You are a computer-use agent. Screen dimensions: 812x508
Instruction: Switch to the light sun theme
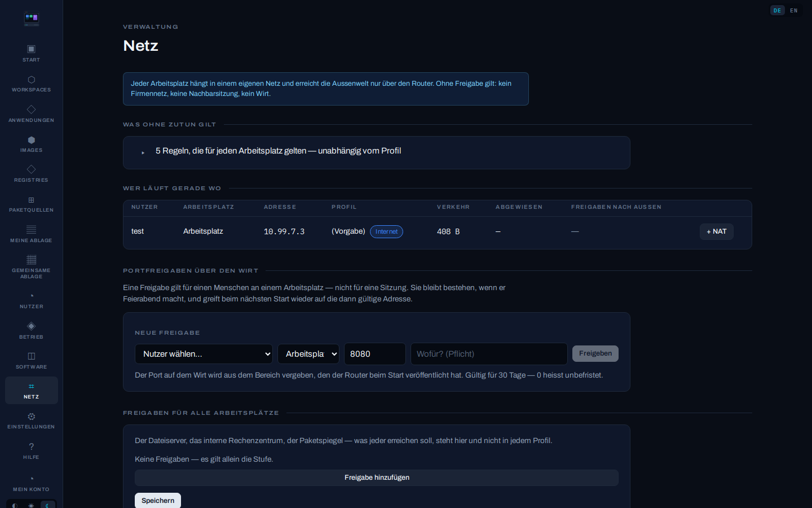click(31, 505)
